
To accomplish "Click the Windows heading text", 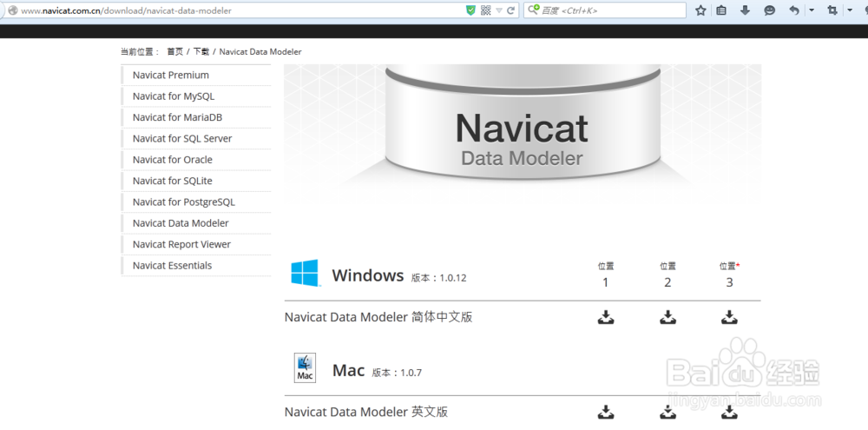I will tap(367, 275).
